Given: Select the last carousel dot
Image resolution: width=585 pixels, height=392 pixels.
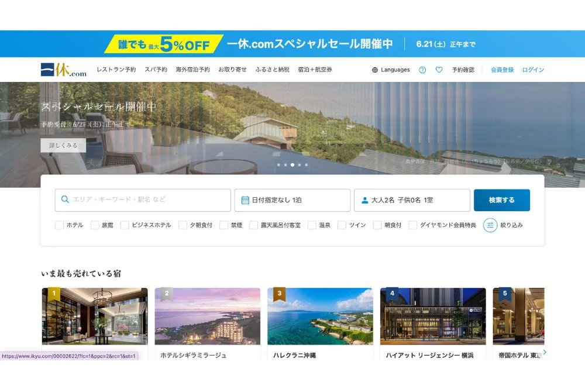Looking at the screenshot, I should (307, 165).
